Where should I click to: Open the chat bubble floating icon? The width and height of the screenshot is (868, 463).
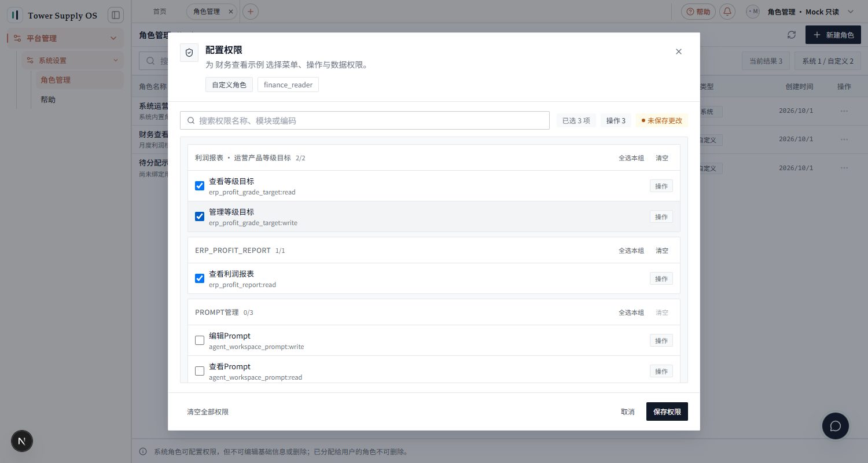(x=836, y=425)
